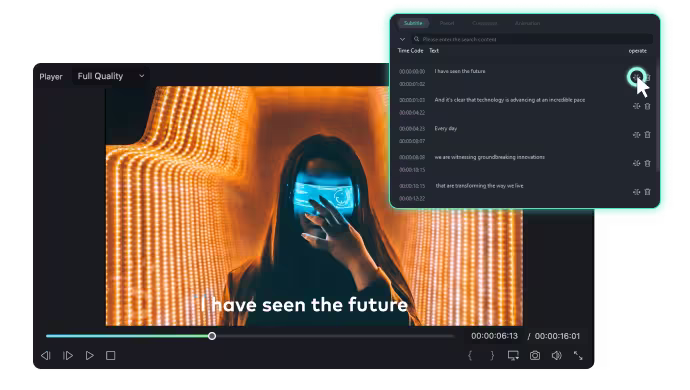Select 'we are witnessing groundbreaking innovations' text
Viewport: 690px width, 390px height.
(x=489, y=157)
